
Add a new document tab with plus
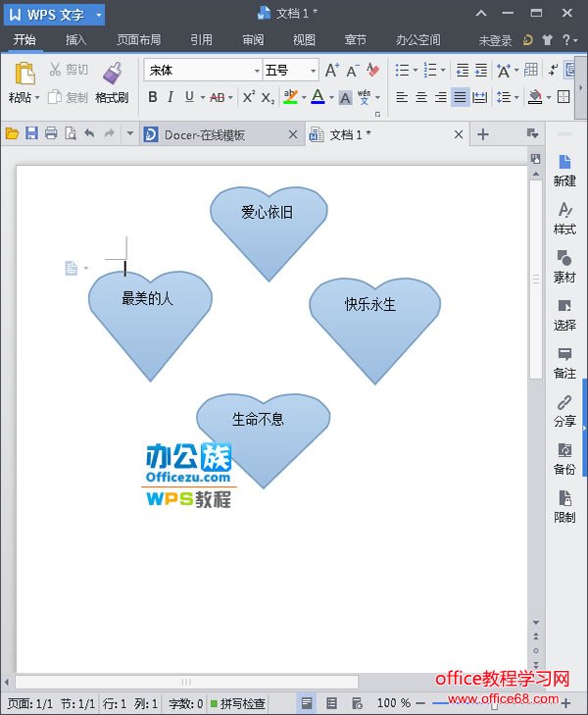[x=483, y=134]
